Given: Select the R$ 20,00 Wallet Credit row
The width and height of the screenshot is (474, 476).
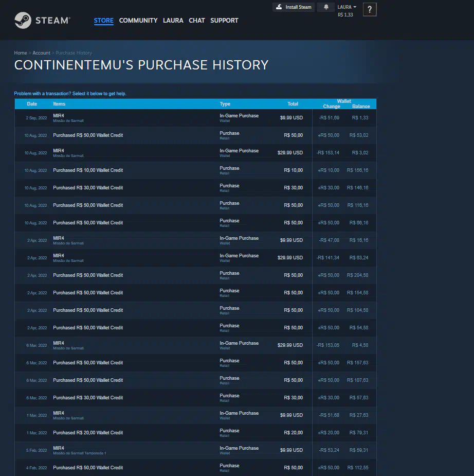Looking at the screenshot, I should 195,433.
